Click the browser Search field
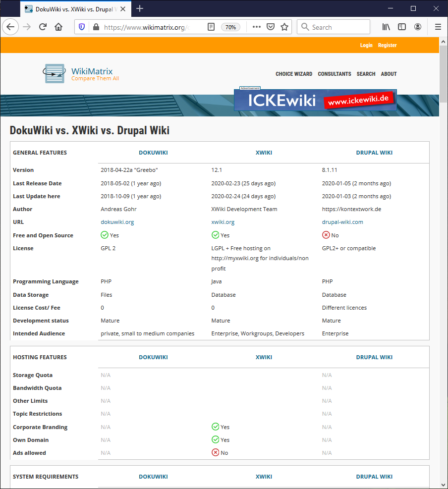This screenshot has width=448, height=489. 334,27
